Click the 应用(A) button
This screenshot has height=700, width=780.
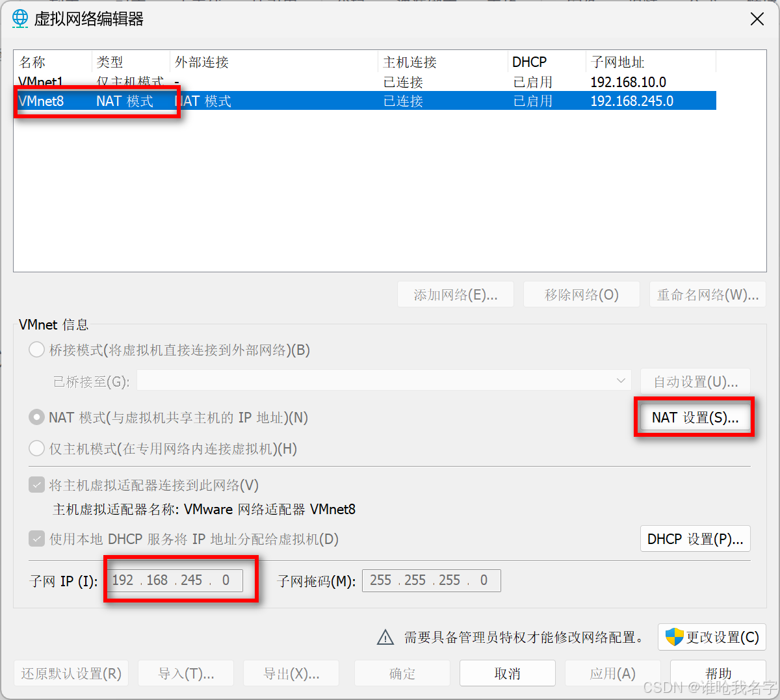pyautogui.click(x=612, y=673)
